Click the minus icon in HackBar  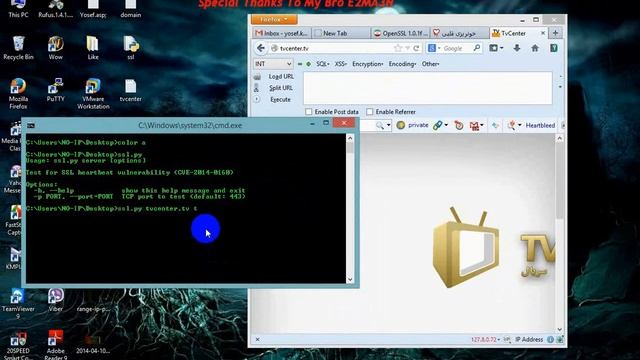coord(300,64)
